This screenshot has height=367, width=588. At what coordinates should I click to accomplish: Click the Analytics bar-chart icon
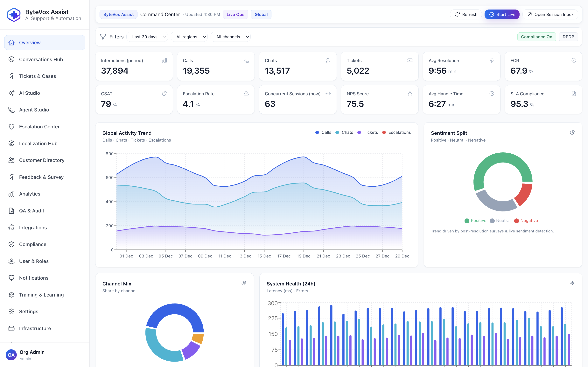(12, 194)
